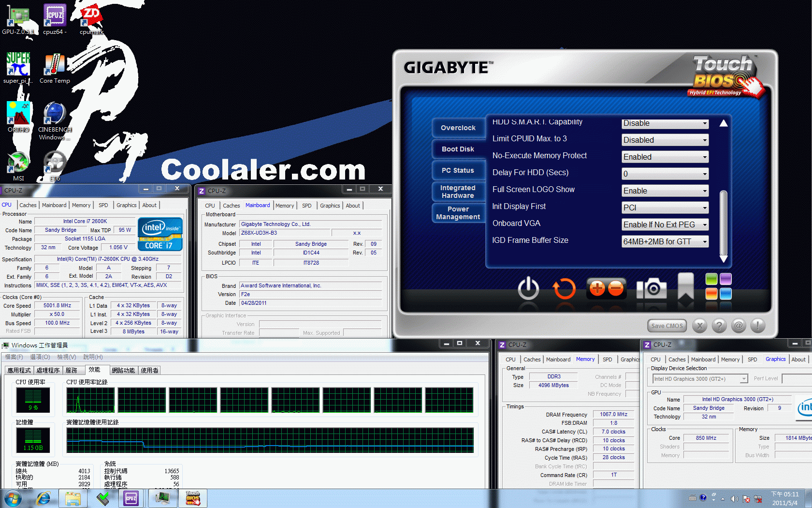Open the Limit CPUID Max. to 3 dropdown
The image size is (812, 508).
[x=665, y=140]
